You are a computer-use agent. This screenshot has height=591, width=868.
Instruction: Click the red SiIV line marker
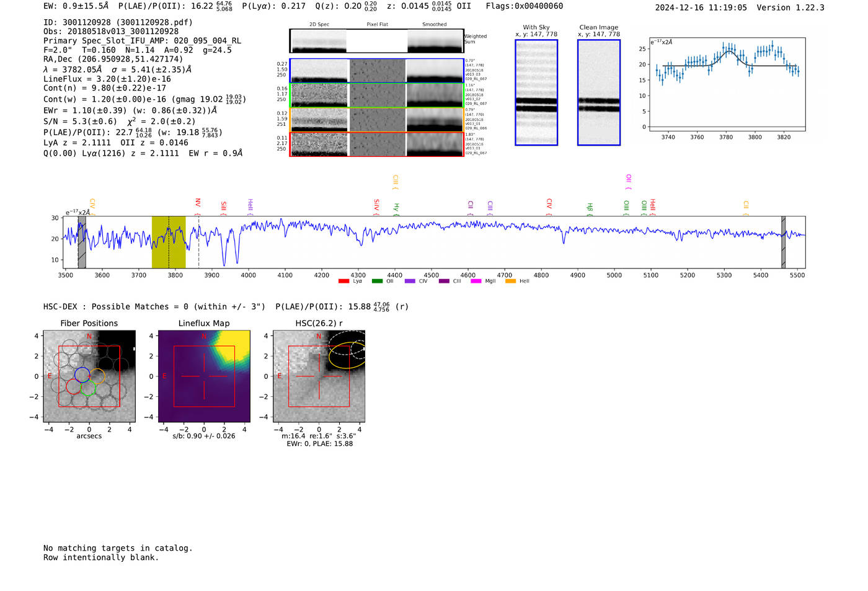pyautogui.click(x=376, y=207)
